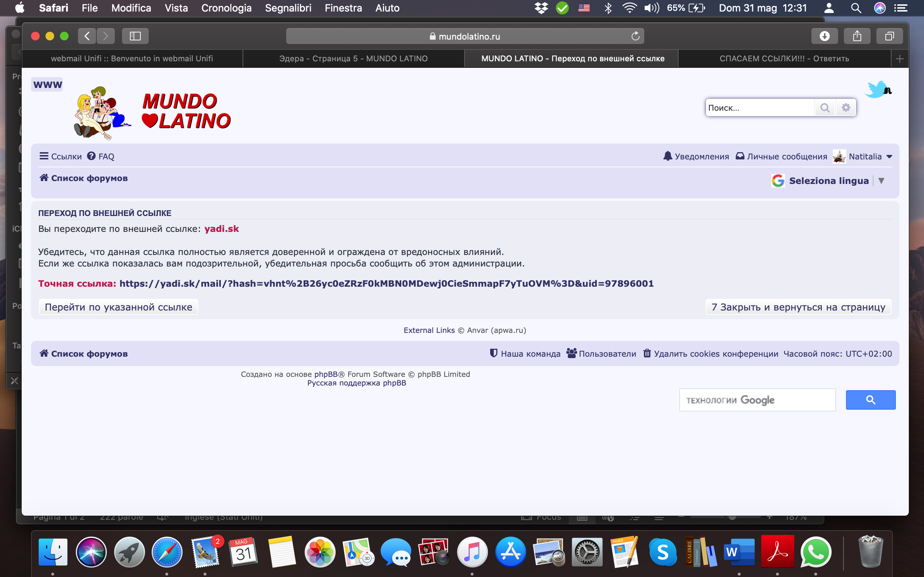Open Safari downloads icon
924x577 pixels.
click(824, 36)
